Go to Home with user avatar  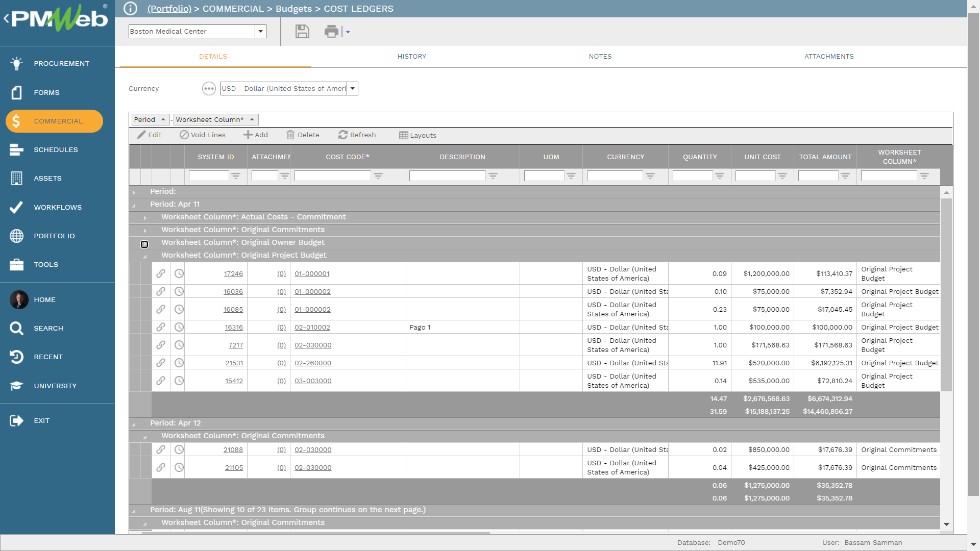[19, 299]
